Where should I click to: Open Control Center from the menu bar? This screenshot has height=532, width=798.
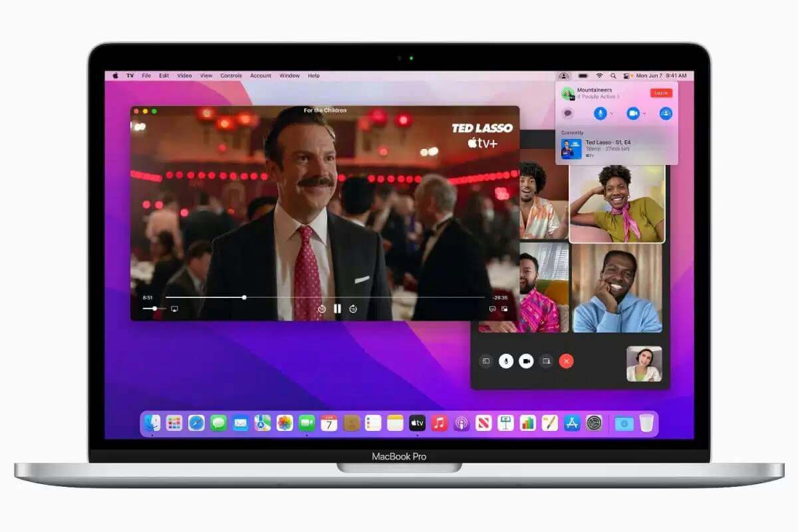pos(626,76)
